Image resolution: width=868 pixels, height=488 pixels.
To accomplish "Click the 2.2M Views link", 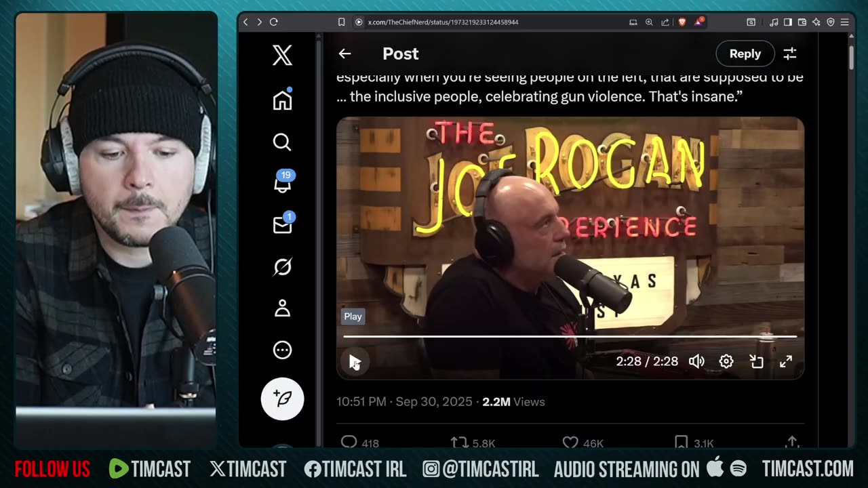I will pyautogui.click(x=513, y=402).
